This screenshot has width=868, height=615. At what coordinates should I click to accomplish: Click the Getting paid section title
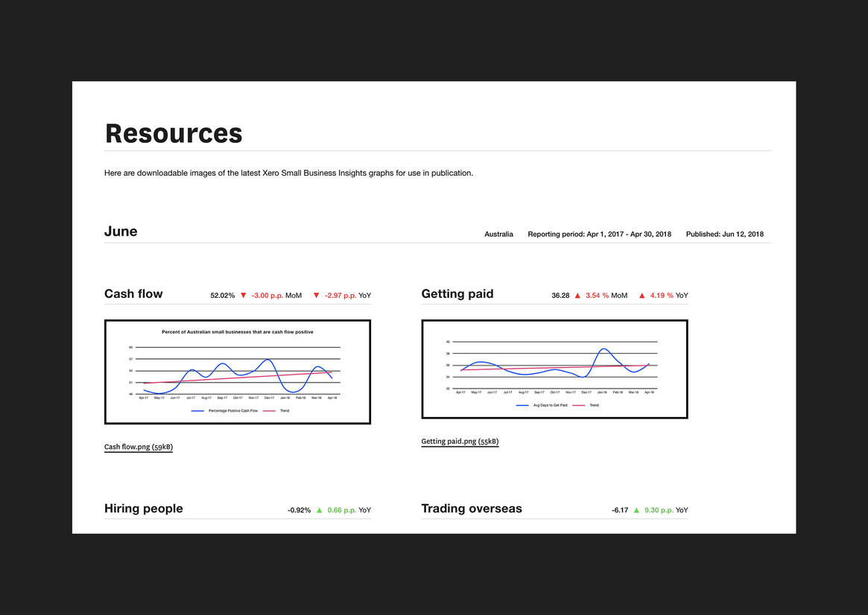[457, 294]
